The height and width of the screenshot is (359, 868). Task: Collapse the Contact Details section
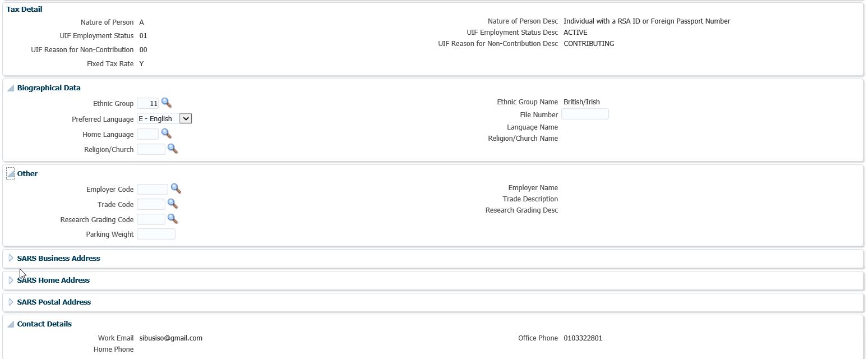pyautogui.click(x=11, y=324)
